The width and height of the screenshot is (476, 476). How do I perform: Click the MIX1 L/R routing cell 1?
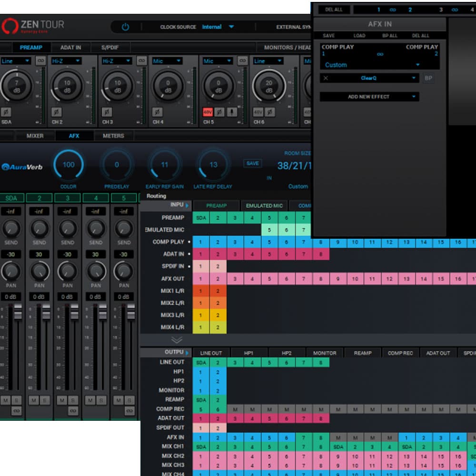coord(201,291)
